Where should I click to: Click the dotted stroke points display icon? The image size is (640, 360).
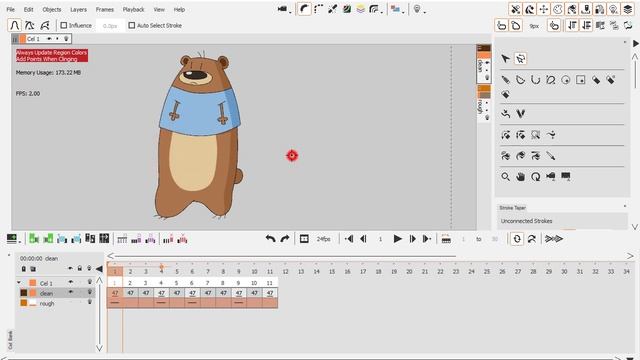(x=318, y=9)
